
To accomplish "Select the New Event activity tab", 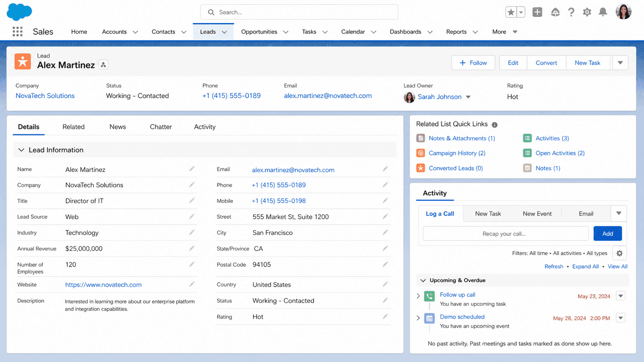I will pos(537,214).
